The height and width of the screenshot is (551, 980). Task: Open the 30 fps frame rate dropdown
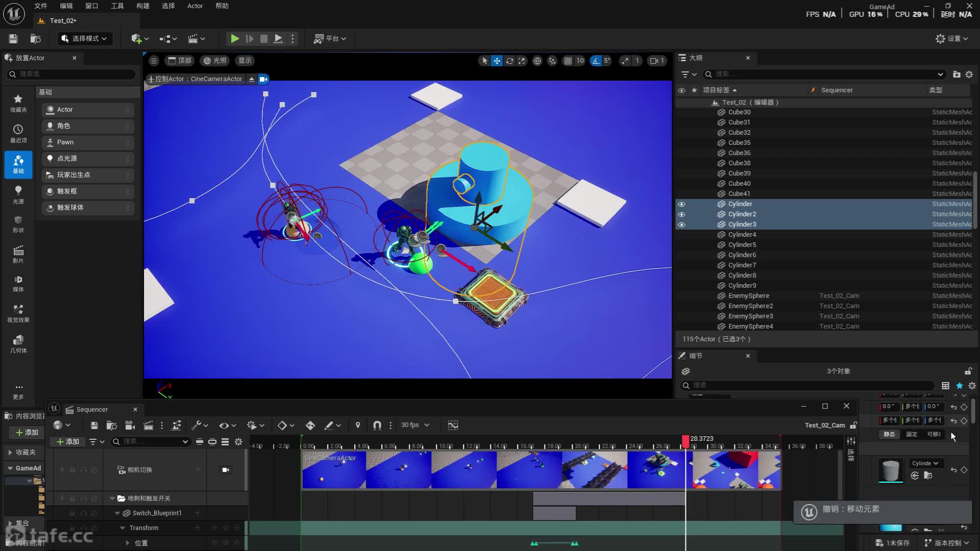(x=415, y=425)
